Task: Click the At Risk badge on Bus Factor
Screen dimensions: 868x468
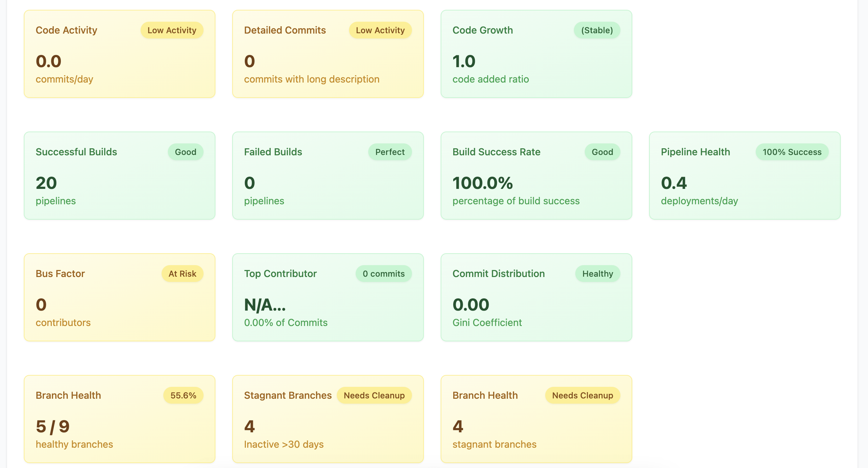Action: (182, 274)
